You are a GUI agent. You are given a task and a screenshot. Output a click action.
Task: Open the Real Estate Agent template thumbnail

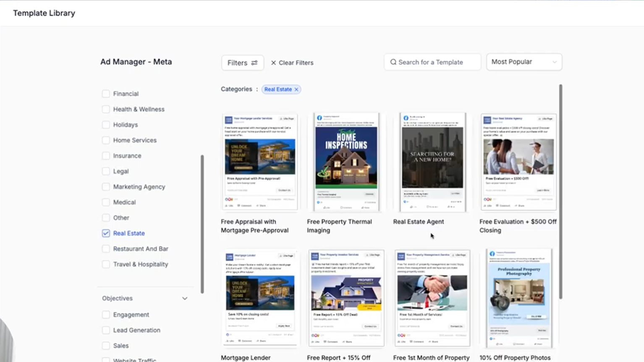[432, 162]
